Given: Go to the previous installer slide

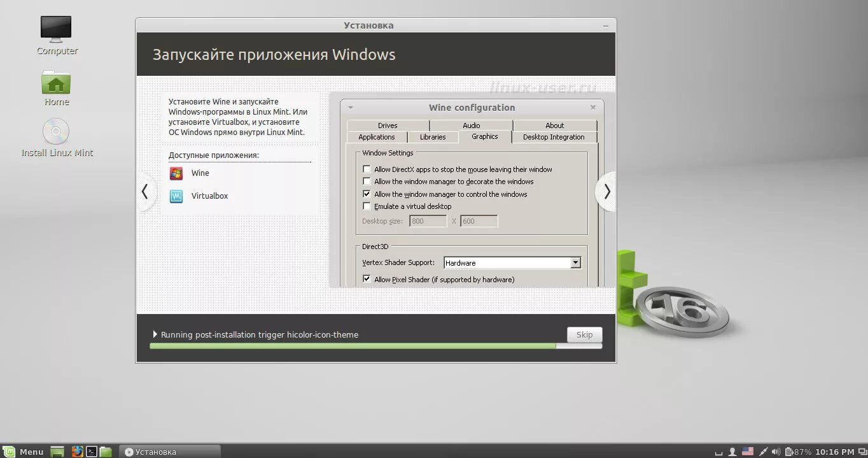Looking at the screenshot, I should click(x=145, y=191).
